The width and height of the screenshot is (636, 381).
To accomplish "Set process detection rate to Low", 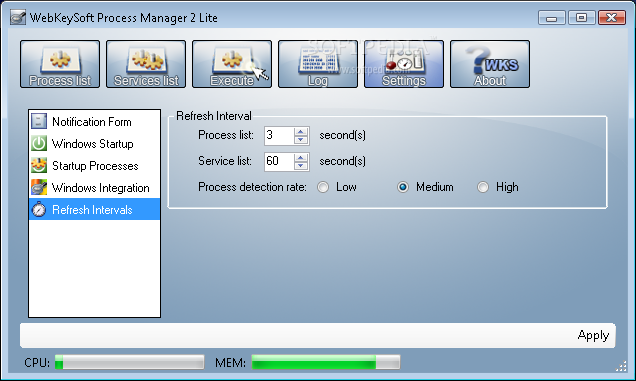I will [323, 187].
